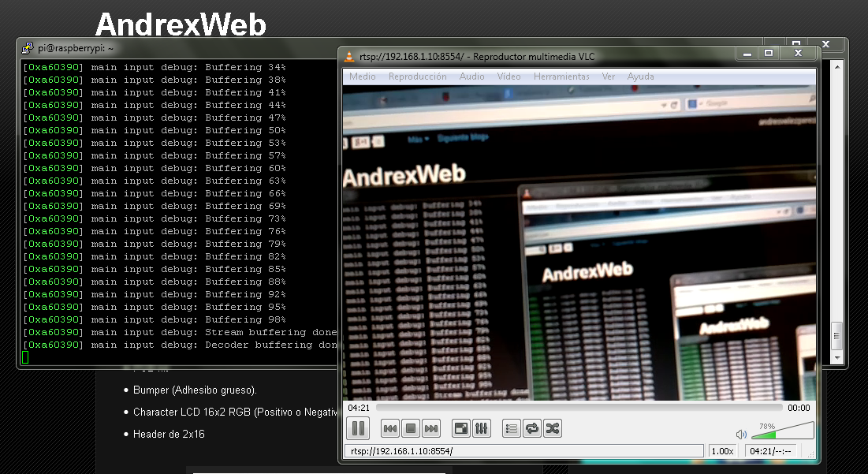Open the Reproducción menu

coord(419,76)
